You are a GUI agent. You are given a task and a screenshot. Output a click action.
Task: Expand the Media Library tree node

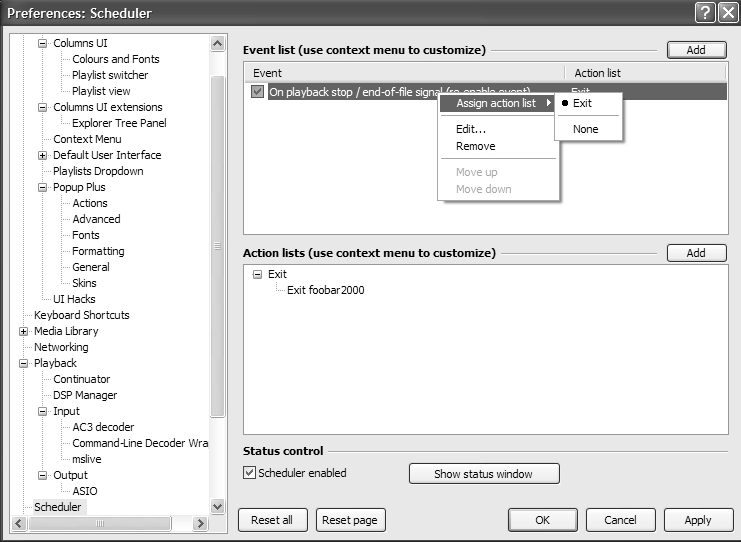pos(24,331)
